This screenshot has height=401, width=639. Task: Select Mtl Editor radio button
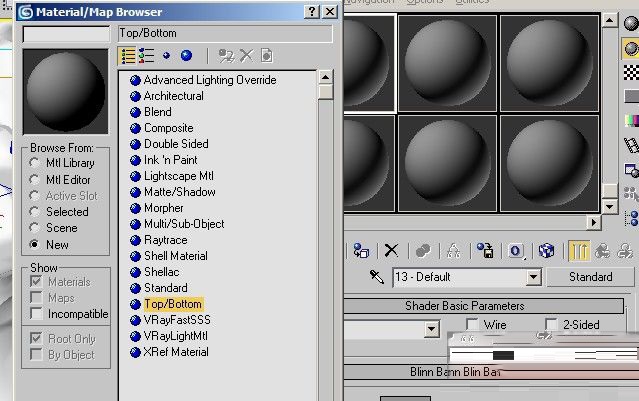(x=35, y=180)
